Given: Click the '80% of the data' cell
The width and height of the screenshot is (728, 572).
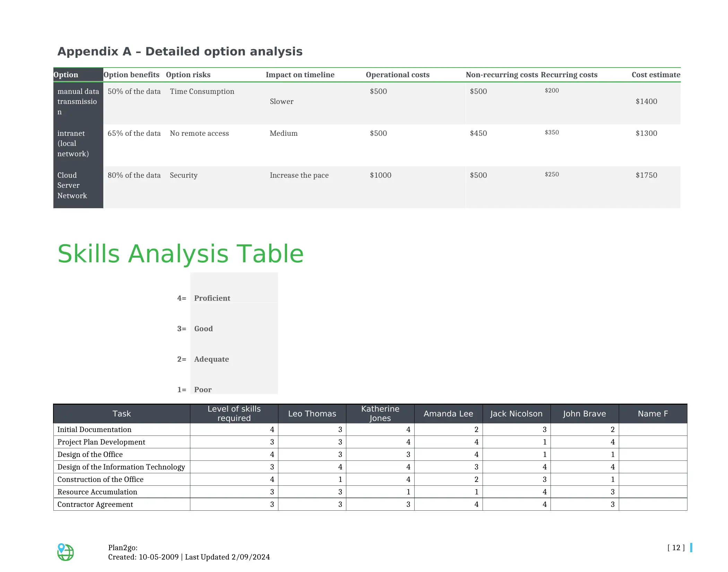Looking at the screenshot, I should [134, 175].
